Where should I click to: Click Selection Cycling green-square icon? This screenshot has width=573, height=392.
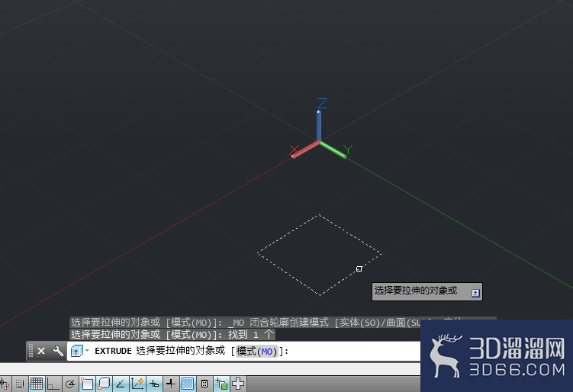[x=221, y=384]
